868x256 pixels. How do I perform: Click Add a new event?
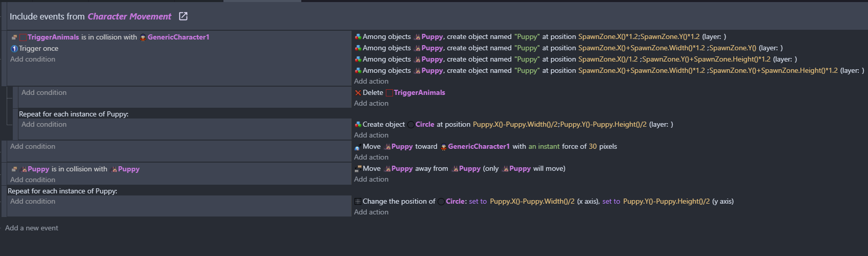32,228
